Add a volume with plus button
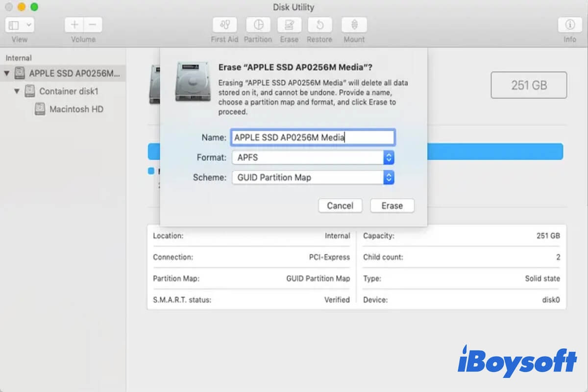The image size is (588, 392). pyautogui.click(x=74, y=25)
